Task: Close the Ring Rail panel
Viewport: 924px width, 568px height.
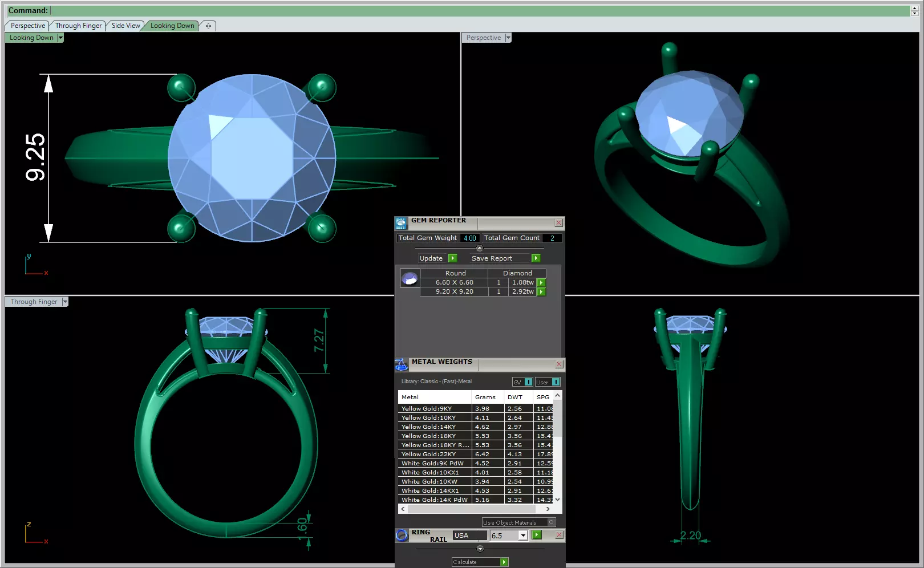Action: [559, 535]
